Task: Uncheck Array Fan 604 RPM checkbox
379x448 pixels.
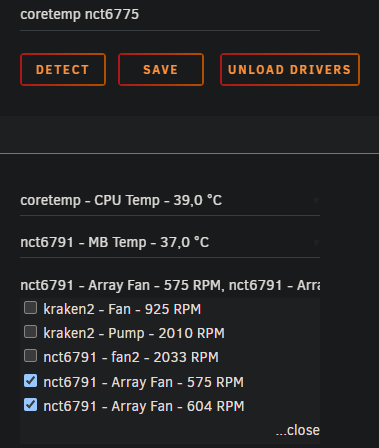Action: click(30, 405)
